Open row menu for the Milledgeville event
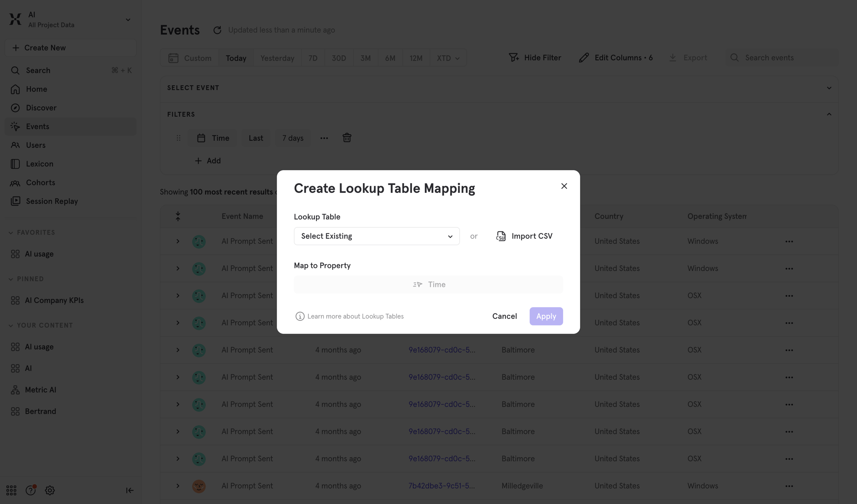Screen dimensions: 857x504 [789, 486]
